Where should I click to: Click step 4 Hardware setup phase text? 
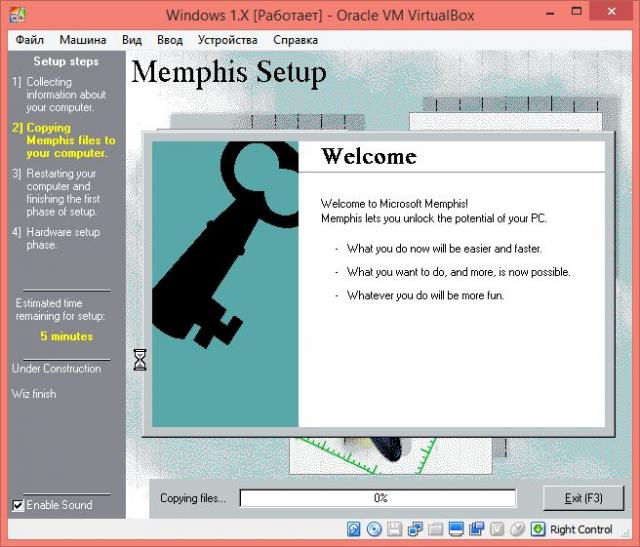click(56, 238)
